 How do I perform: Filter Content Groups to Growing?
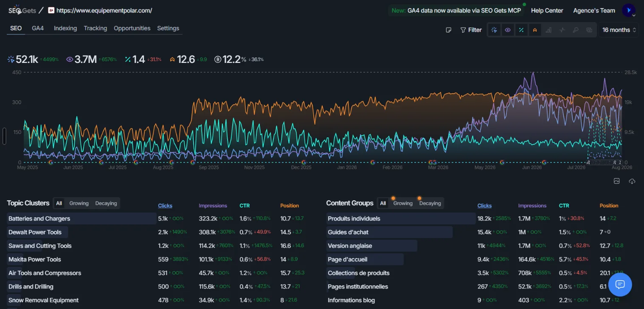[403, 203]
